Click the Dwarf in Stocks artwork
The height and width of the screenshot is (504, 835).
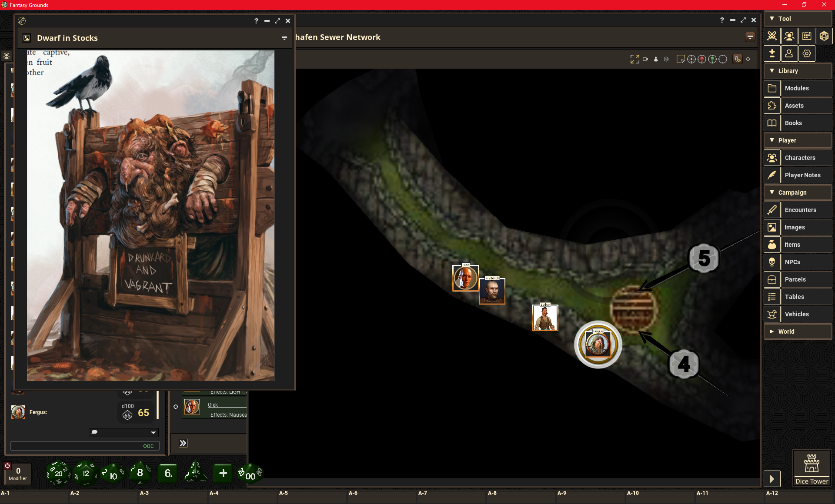tap(150, 216)
